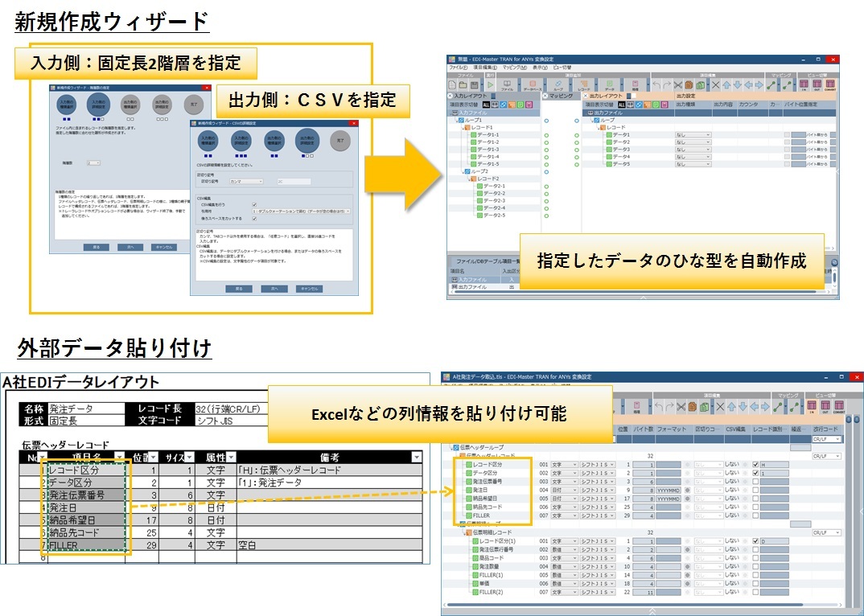Viewport: 864px width, 616px height.
Task: Click the scissors cut icon in upper window
Action: [678, 84]
